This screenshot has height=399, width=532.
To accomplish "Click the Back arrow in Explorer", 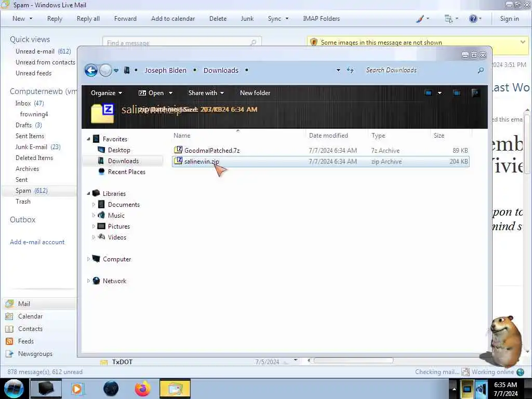I will point(91,70).
